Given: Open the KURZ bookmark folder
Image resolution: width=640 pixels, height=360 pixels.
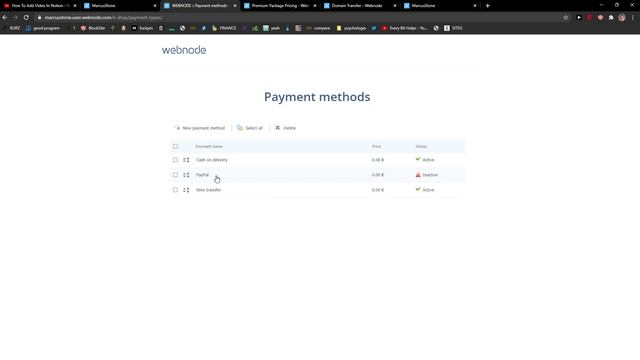Looking at the screenshot, I should click(11, 28).
